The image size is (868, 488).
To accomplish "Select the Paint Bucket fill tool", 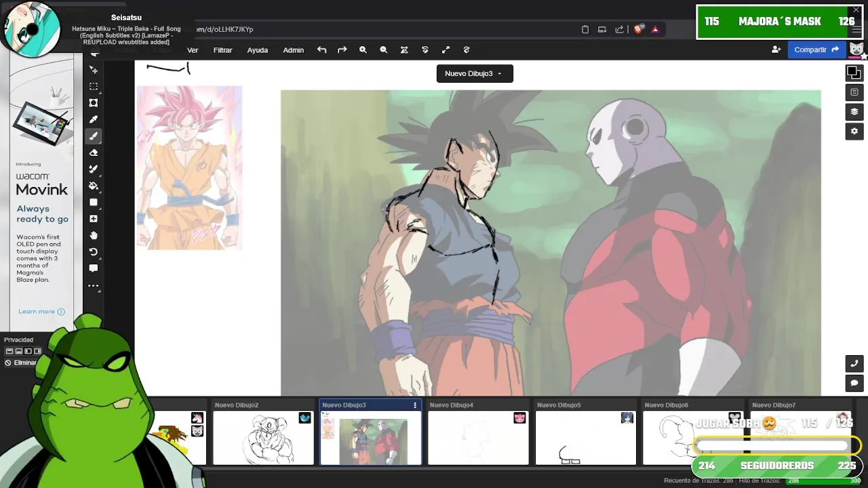I will point(94,186).
